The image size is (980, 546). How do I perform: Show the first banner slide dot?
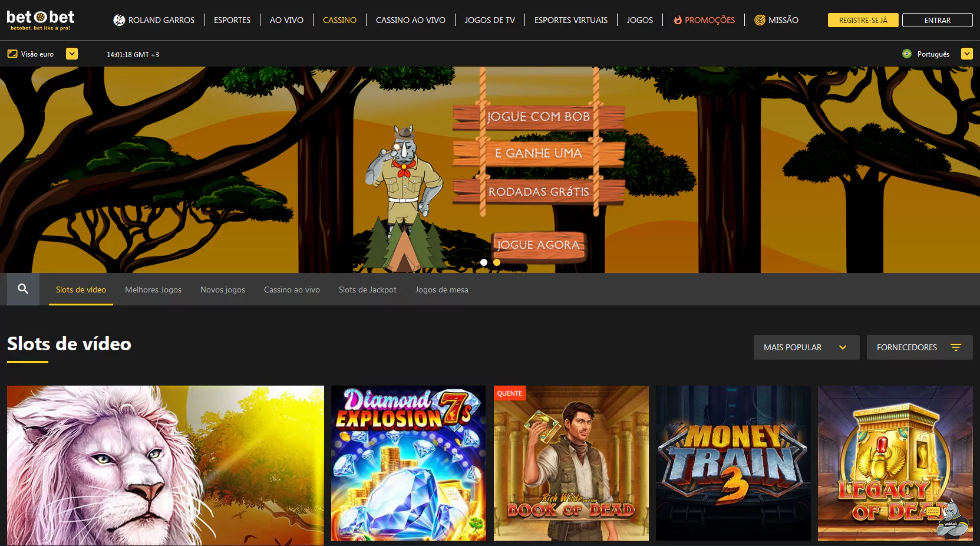coord(484,262)
